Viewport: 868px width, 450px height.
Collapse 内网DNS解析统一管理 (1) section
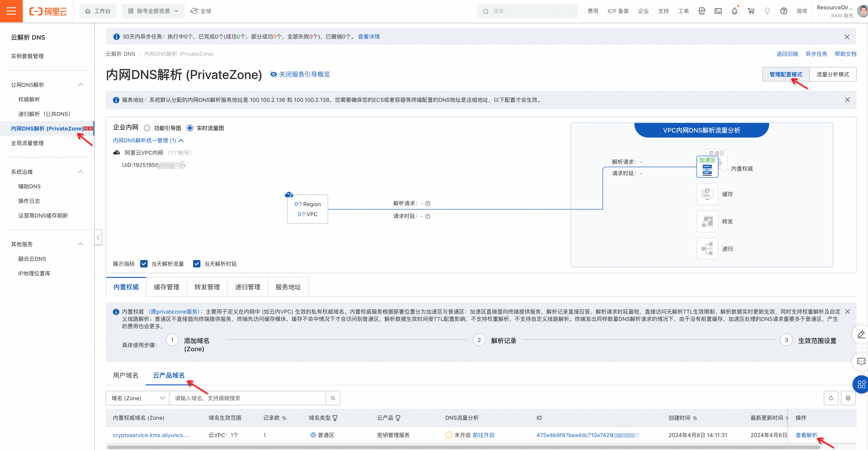click(x=148, y=141)
